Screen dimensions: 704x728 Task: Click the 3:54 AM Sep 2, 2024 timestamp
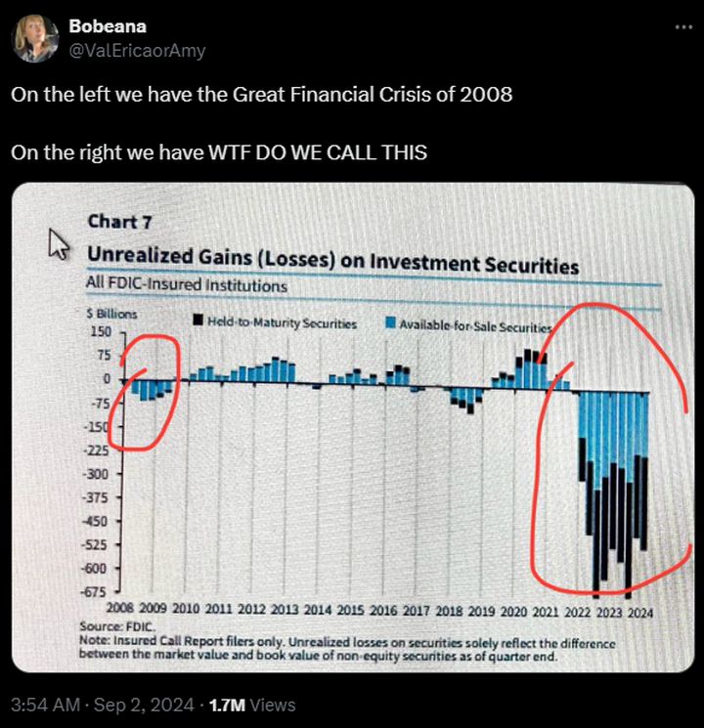pos(103,705)
